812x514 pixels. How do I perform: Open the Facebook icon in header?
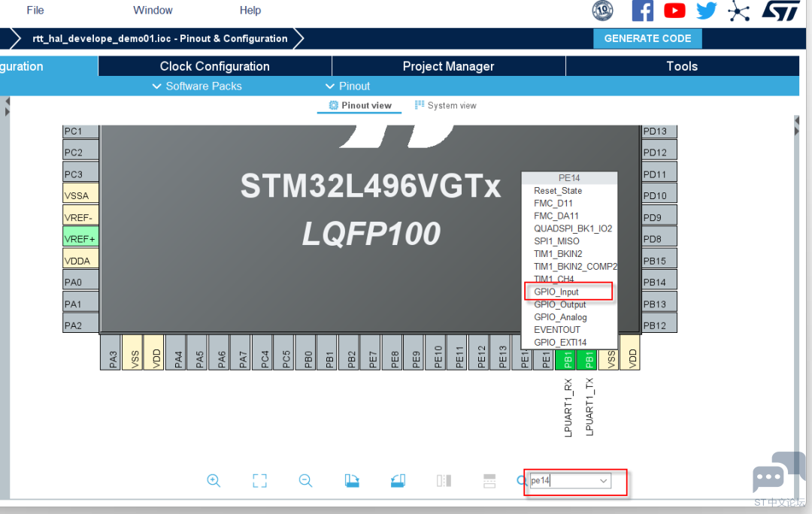coord(642,11)
